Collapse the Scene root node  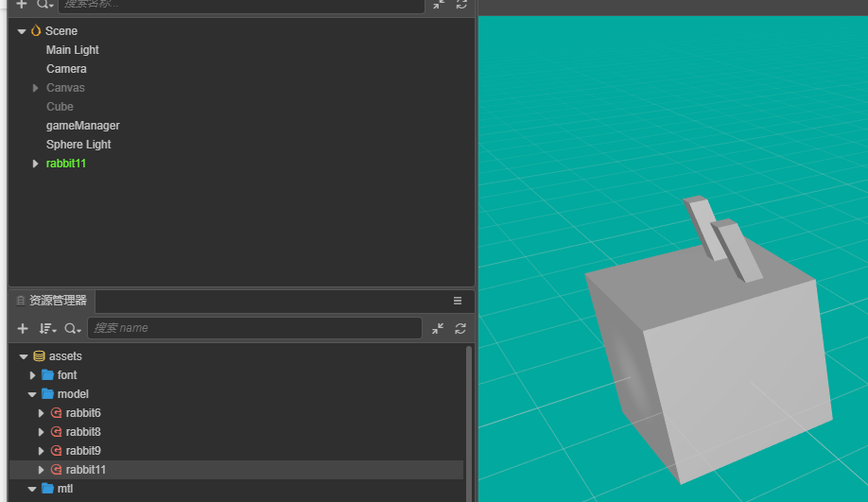pos(22,31)
